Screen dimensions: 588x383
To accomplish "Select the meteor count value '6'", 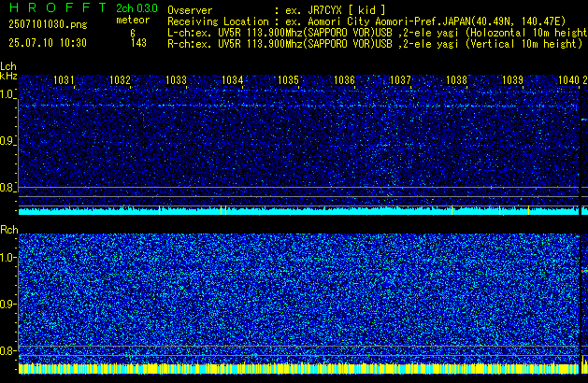I will [x=133, y=34].
